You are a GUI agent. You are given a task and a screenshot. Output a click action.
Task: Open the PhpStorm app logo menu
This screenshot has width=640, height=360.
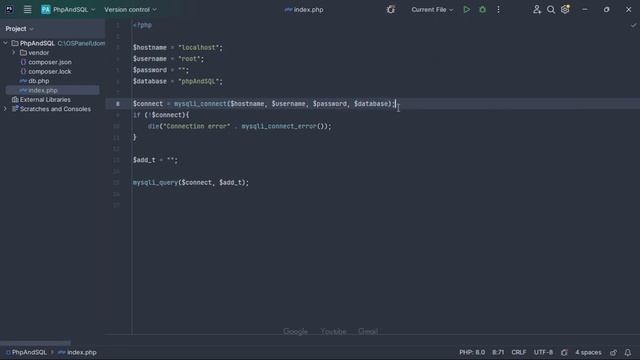pyautogui.click(x=9, y=9)
